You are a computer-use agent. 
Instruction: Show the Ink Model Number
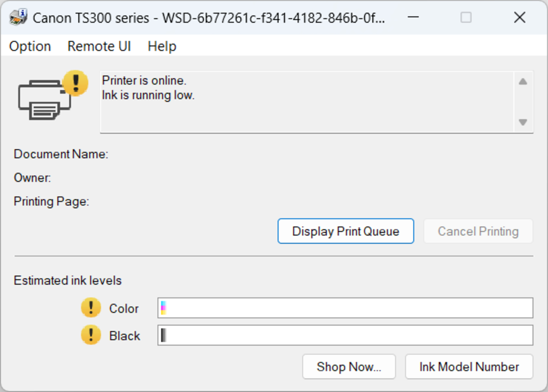[469, 366]
